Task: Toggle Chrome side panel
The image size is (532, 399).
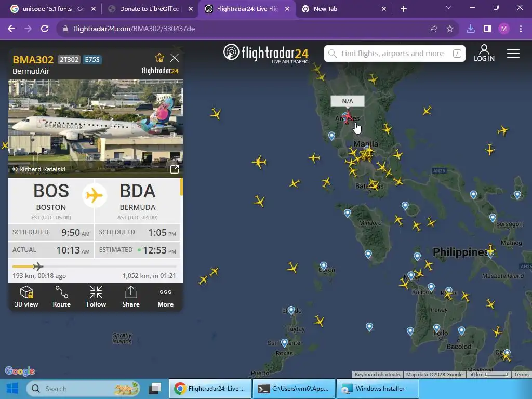Action: (487, 29)
